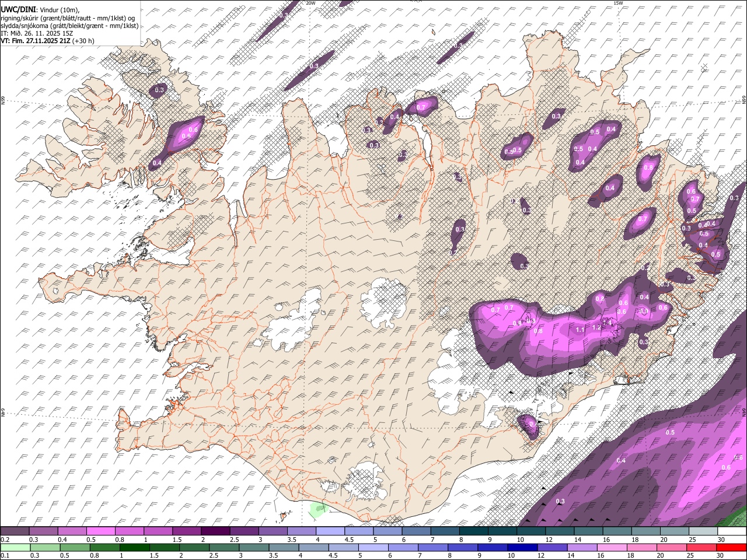
Task: Click the '16' label in the upper legend row
Action: tap(606, 540)
